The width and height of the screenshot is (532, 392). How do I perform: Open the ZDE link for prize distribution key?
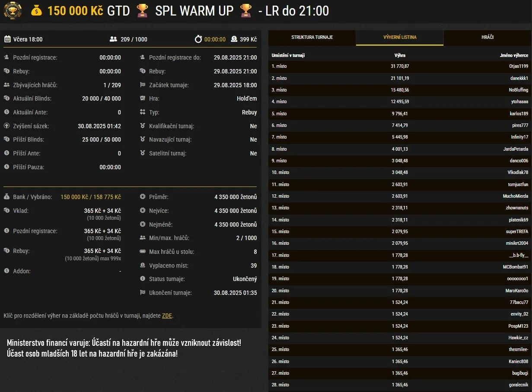click(167, 316)
